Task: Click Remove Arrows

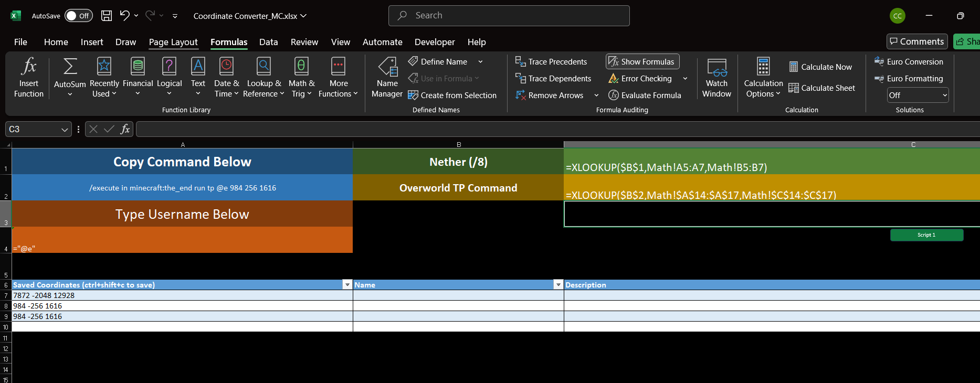Action: 549,95
